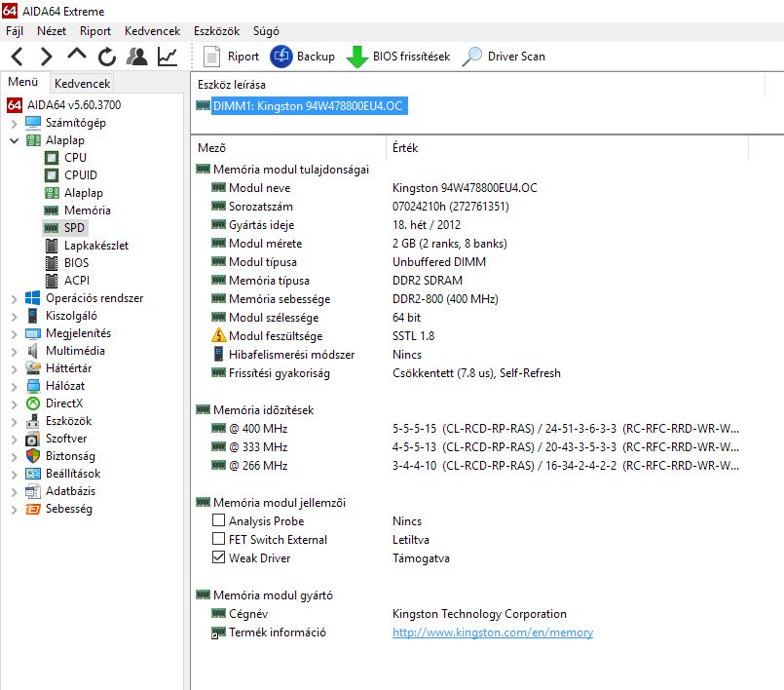
Task: Expand the Számítógép tree node
Action: click(x=14, y=123)
